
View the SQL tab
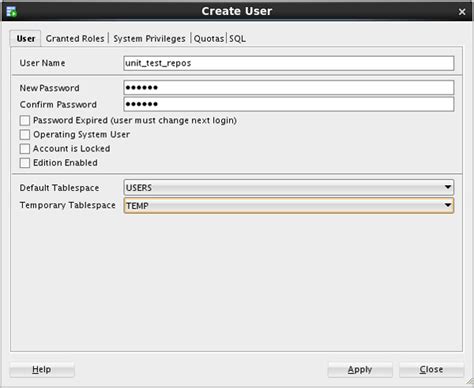pos(237,39)
